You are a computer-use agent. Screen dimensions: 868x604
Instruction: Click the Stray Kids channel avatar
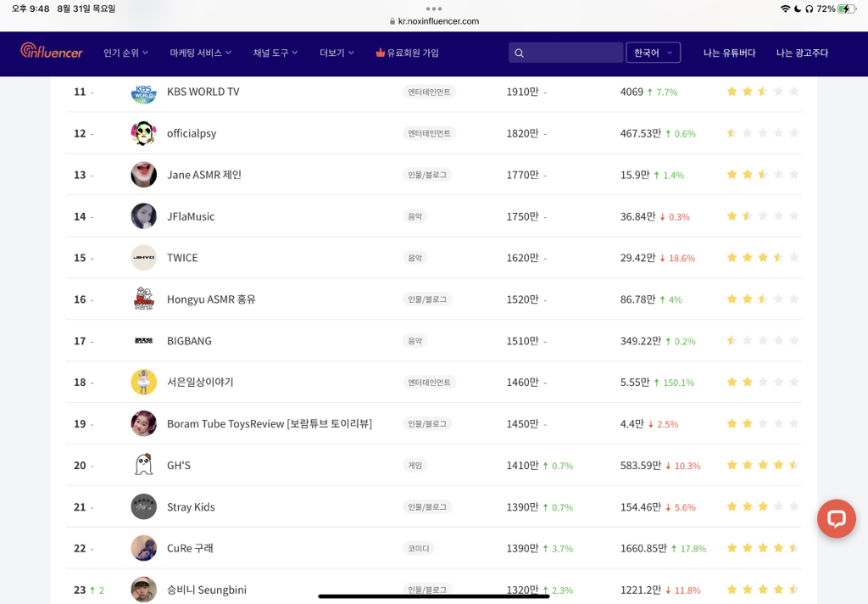(143, 507)
